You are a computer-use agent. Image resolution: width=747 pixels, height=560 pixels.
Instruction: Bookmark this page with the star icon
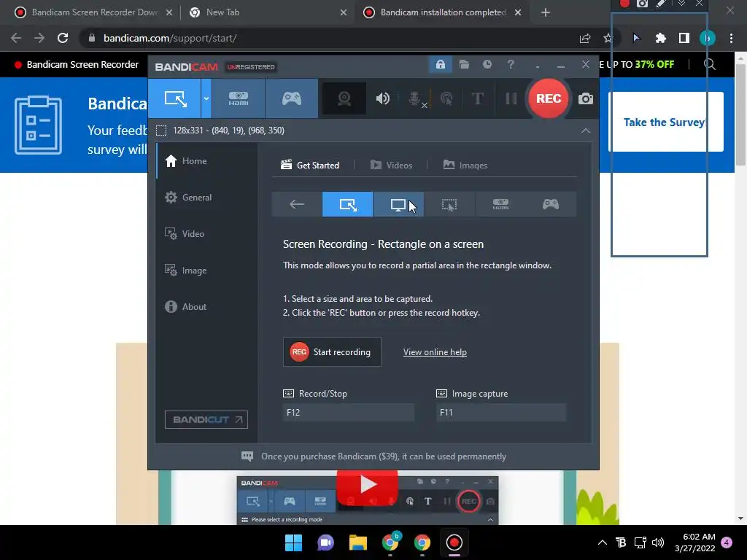click(607, 38)
